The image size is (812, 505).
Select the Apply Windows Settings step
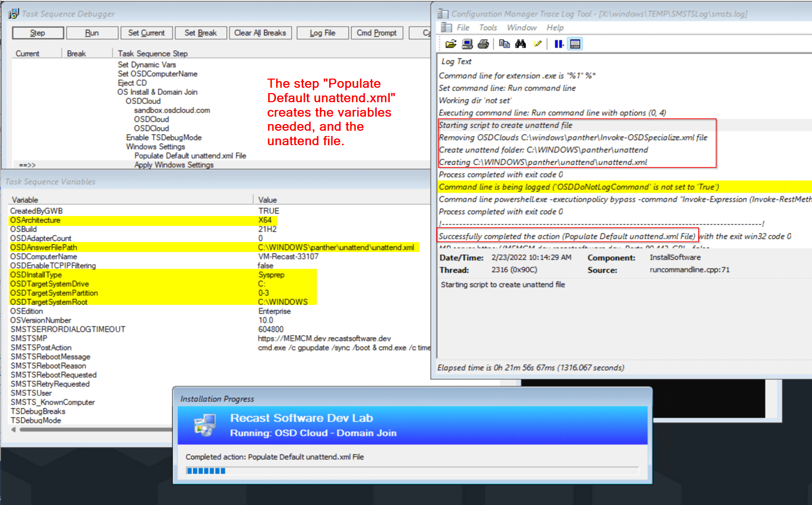[x=174, y=165]
